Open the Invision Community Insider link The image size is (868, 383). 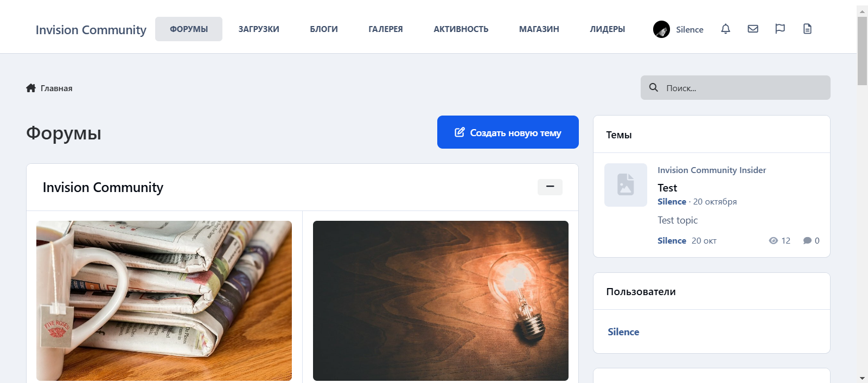711,170
